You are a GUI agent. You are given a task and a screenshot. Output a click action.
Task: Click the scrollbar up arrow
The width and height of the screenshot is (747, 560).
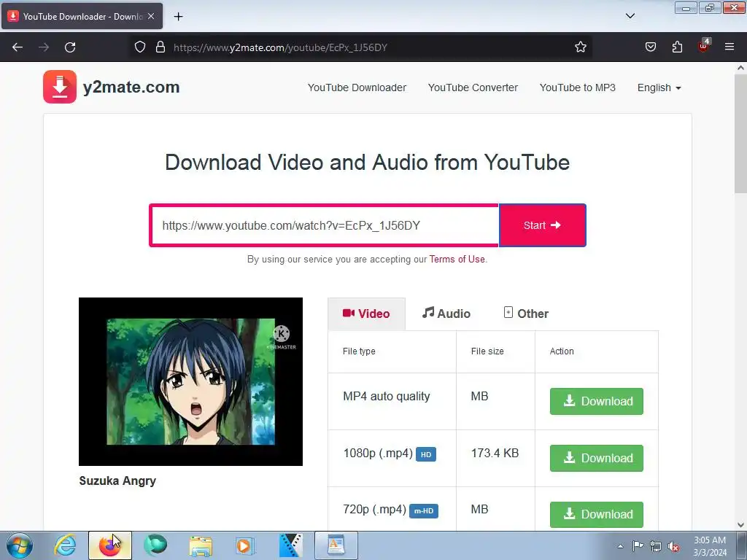(740, 68)
